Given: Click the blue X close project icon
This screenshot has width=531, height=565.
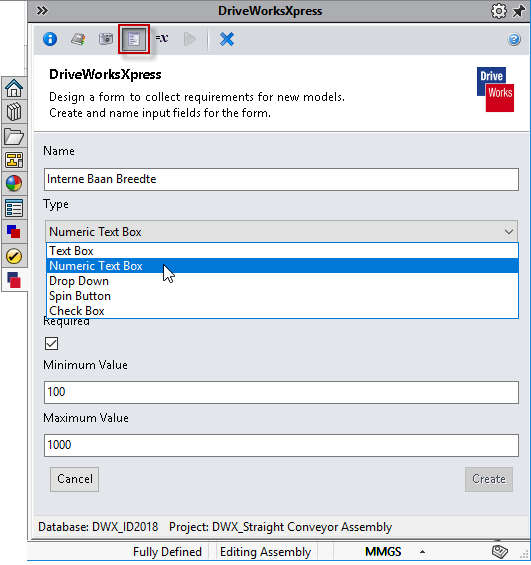Looking at the screenshot, I should coord(227,39).
